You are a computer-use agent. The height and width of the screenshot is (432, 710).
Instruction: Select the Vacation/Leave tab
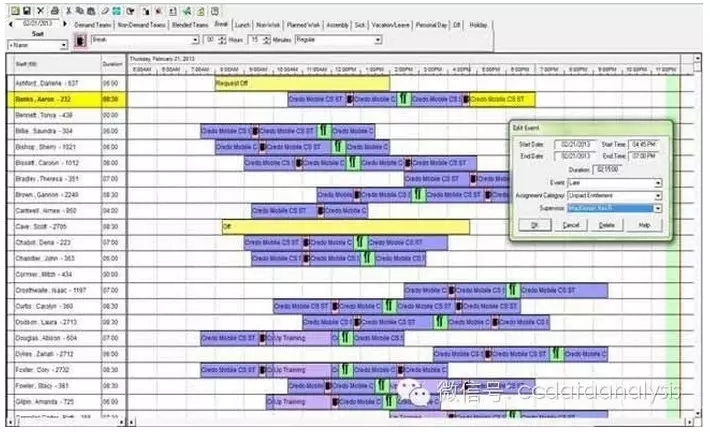pos(390,25)
